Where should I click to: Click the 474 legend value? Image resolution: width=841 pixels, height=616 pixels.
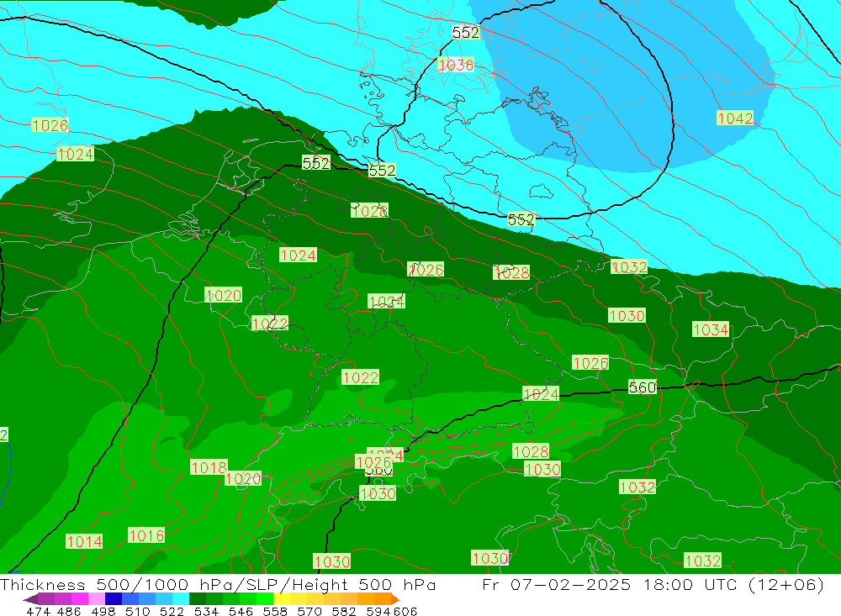point(38,611)
